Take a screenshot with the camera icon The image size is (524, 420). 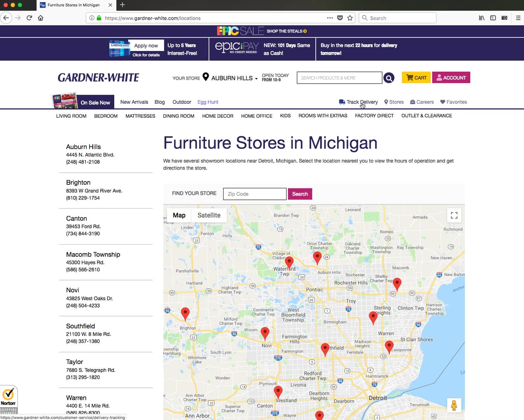[x=504, y=18]
